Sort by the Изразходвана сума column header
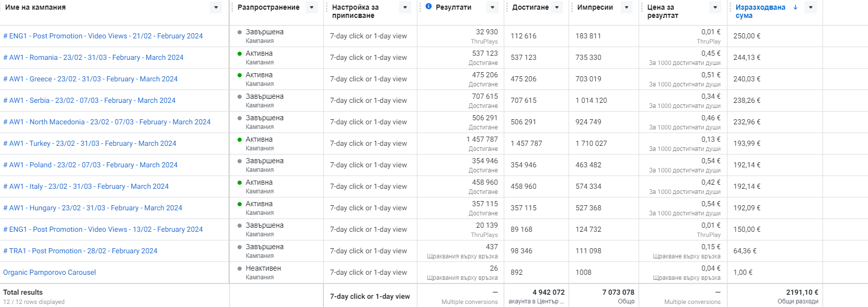This screenshot has height=307, width=868. pos(760,11)
